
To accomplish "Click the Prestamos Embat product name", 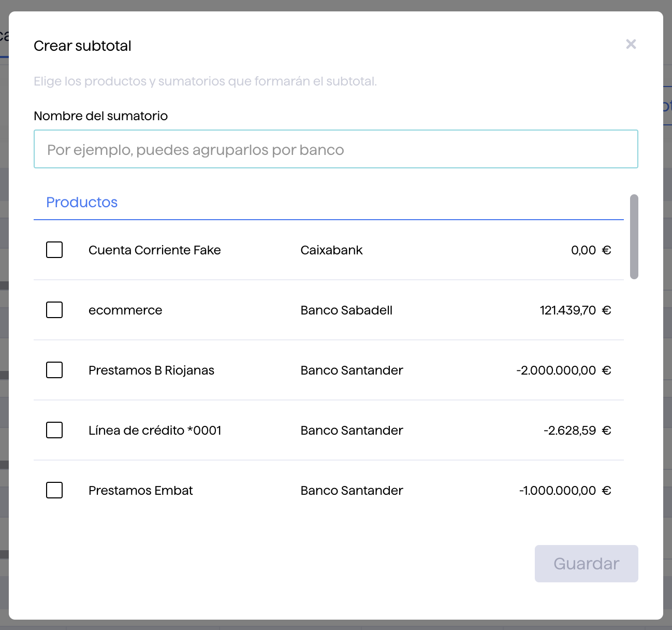I will coord(140,491).
